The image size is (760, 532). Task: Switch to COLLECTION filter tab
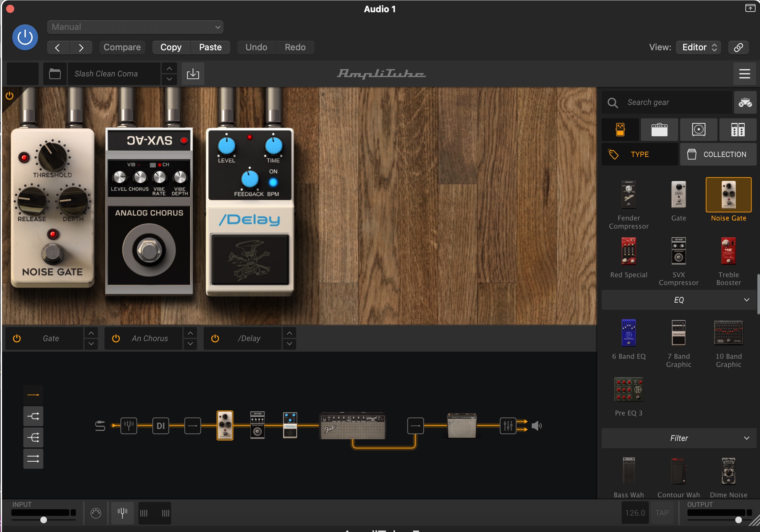pos(718,154)
